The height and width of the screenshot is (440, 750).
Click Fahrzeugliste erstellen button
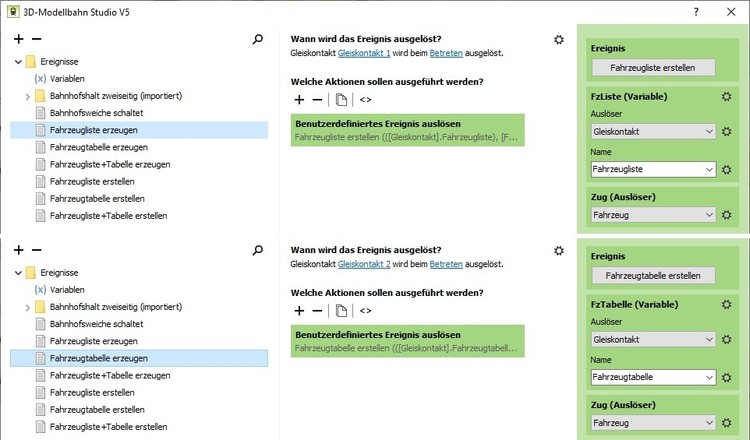tap(654, 68)
